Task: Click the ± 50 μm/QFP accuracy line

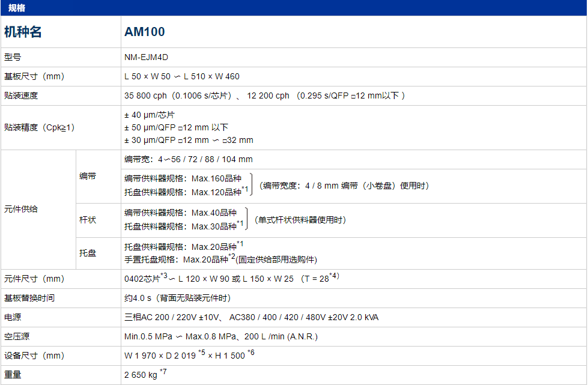Action: click(x=176, y=127)
